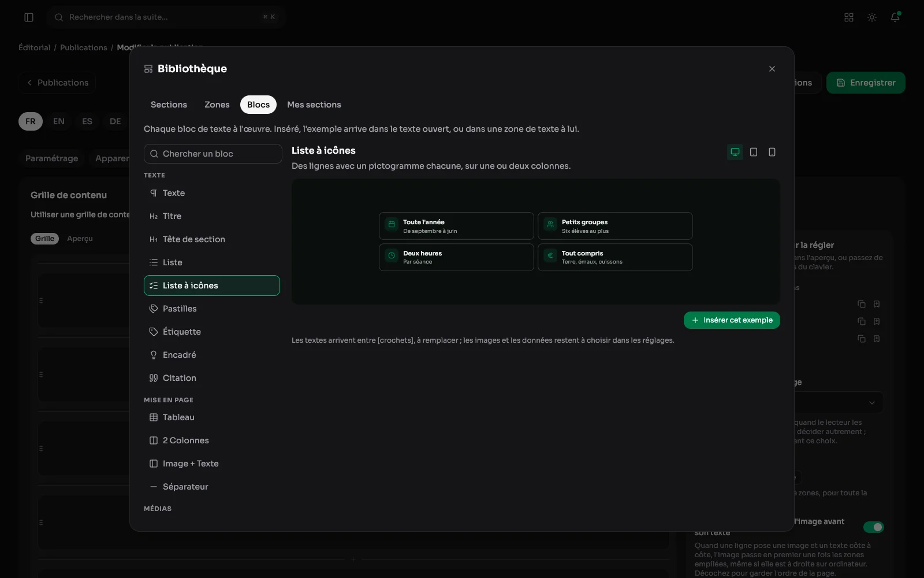Choose the Tête de section block
924x578 pixels.
(x=212, y=239)
